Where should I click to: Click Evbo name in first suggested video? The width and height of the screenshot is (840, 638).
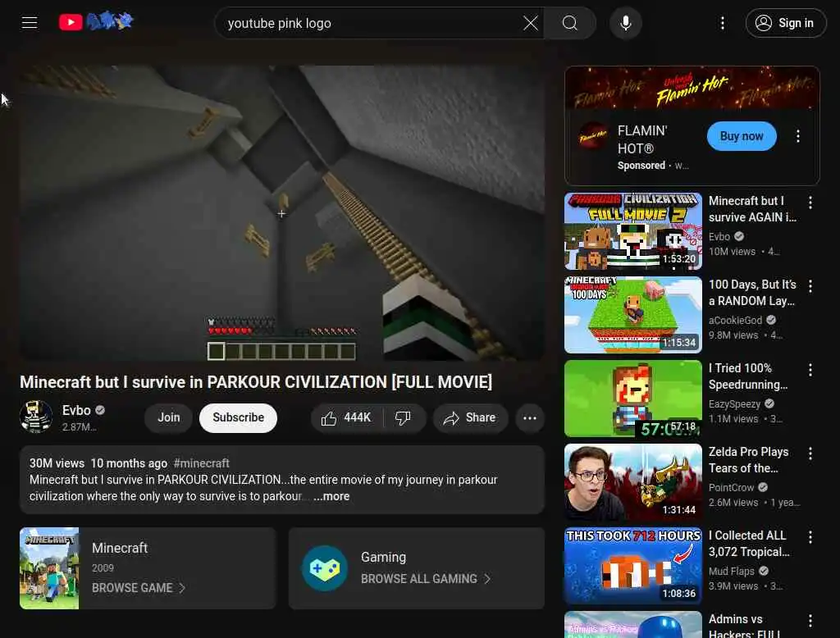(719, 237)
